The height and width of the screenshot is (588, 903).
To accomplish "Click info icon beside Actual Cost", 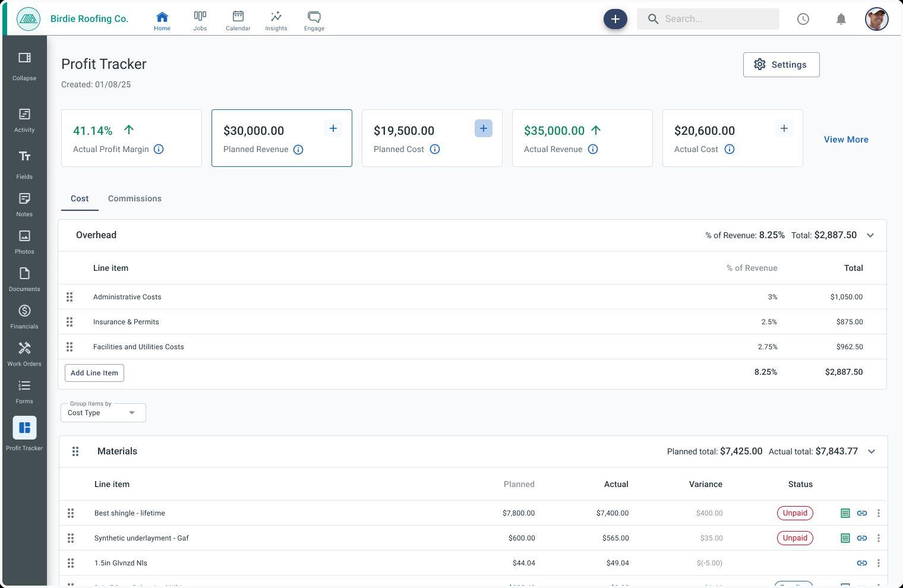I will pyautogui.click(x=730, y=149).
